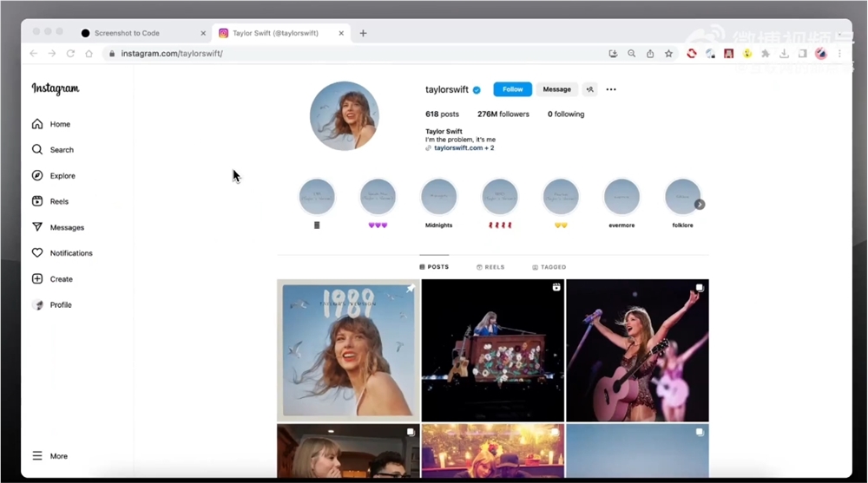Open the piano performance post
The height and width of the screenshot is (483, 868).
(493, 350)
